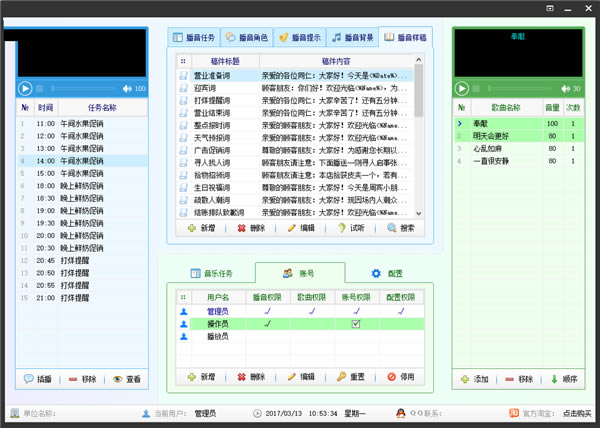Toggle 管理员 配置权限 checkmark
Screen dimensions: 600x428
pyautogui.click(x=401, y=312)
